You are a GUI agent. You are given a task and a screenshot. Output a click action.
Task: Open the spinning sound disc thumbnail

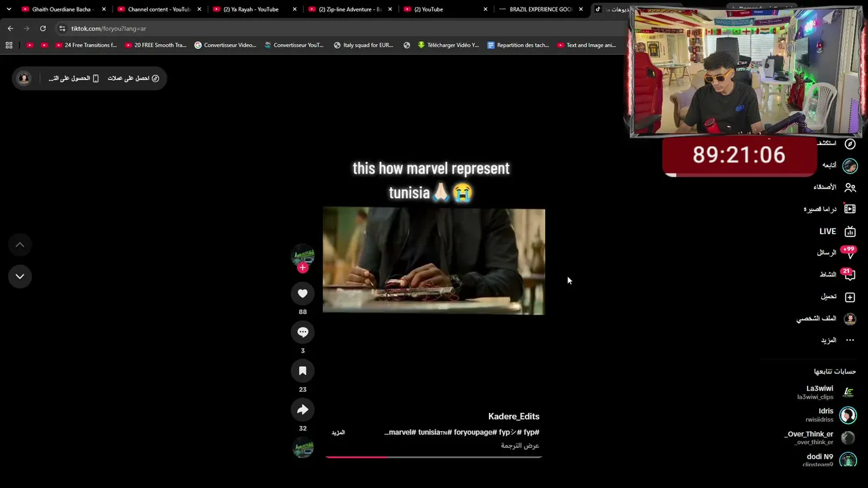(x=303, y=447)
